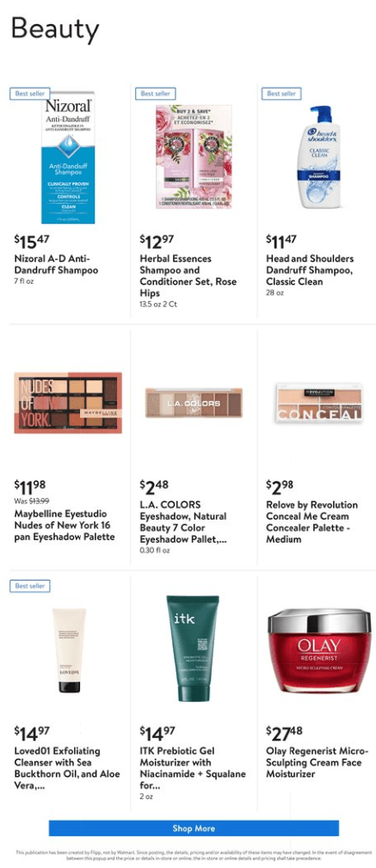376x868 pixels.
Task: Select the Head and Shoulders bottle image
Action: (321, 157)
